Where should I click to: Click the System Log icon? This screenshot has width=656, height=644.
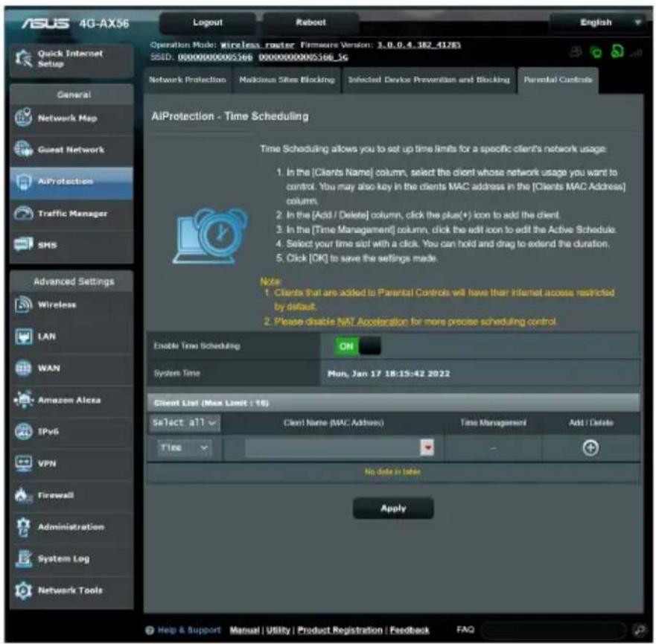click(23, 558)
